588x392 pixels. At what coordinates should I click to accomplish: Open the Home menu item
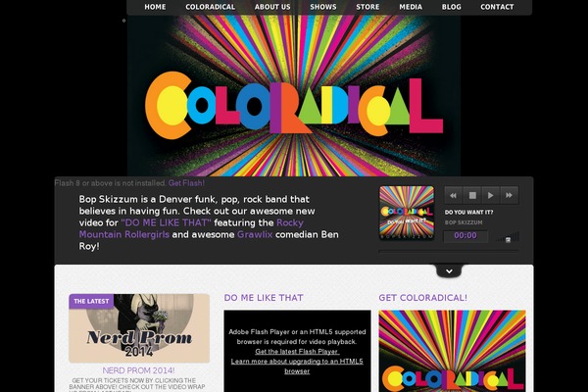click(x=155, y=7)
